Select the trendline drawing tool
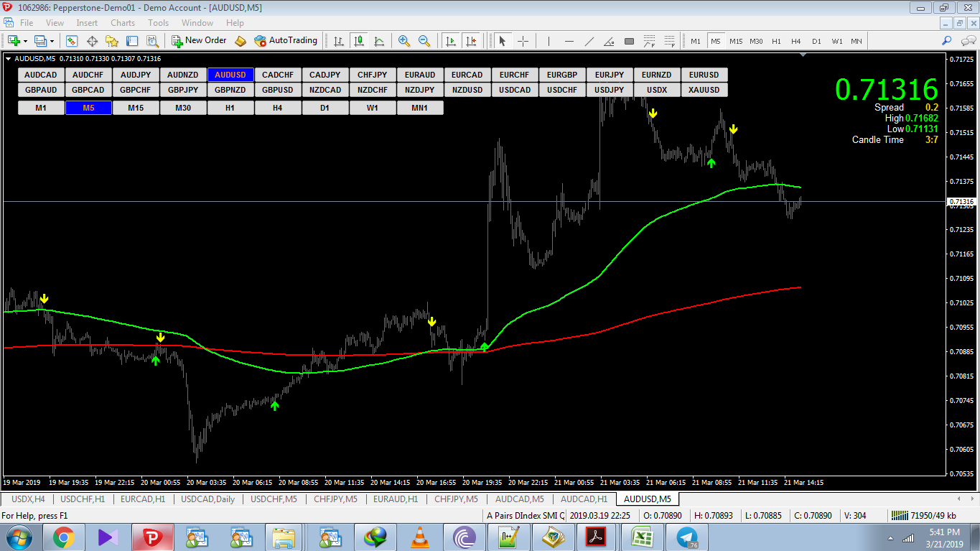The image size is (980, 551). (589, 41)
